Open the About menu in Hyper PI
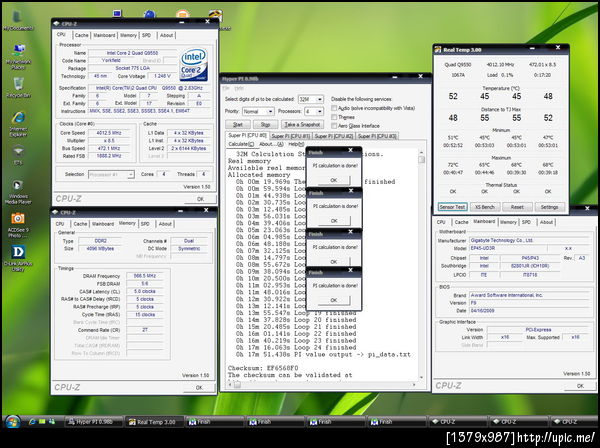The width and height of the screenshot is (600, 448). click(271, 144)
